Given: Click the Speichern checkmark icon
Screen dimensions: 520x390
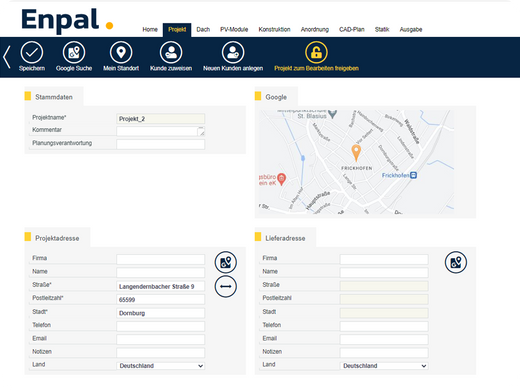Looking at the screenshot, I should coord(32,52).
